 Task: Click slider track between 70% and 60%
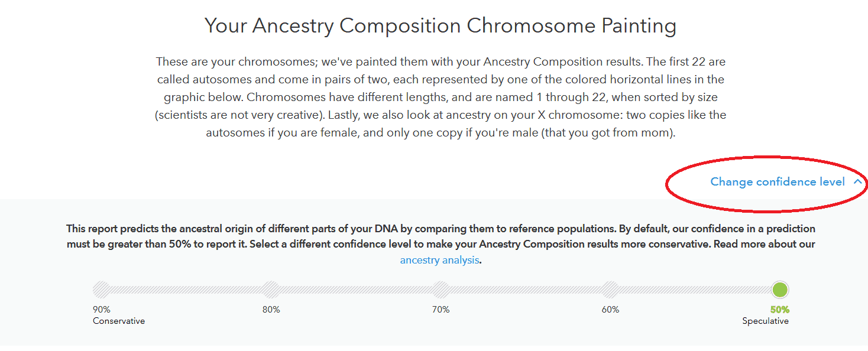coord(526,290)
